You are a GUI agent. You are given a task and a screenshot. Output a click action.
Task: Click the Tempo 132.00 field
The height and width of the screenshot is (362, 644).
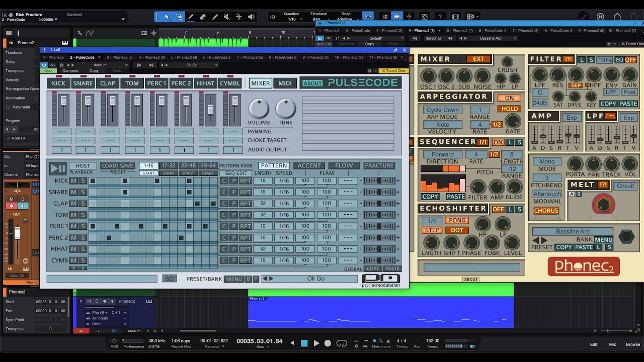(x=433, y=341)
